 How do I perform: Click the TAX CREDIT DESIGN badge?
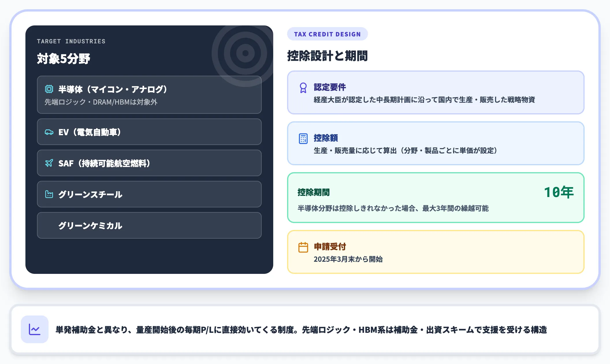pos(328,34)
